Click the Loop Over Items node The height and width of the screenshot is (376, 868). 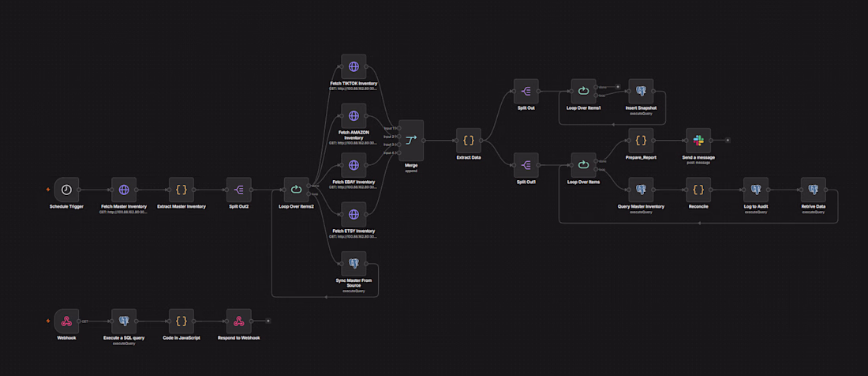tap(583, 165)
